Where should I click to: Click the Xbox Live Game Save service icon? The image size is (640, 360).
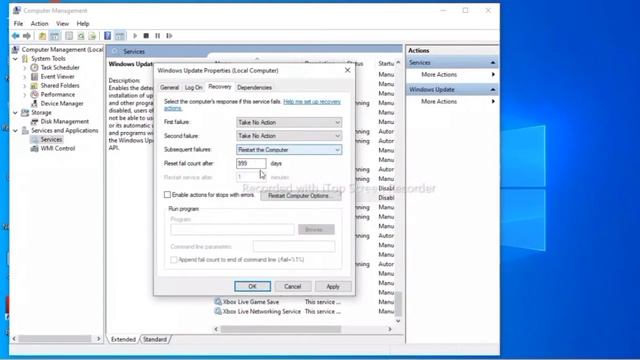coord(218,302)
